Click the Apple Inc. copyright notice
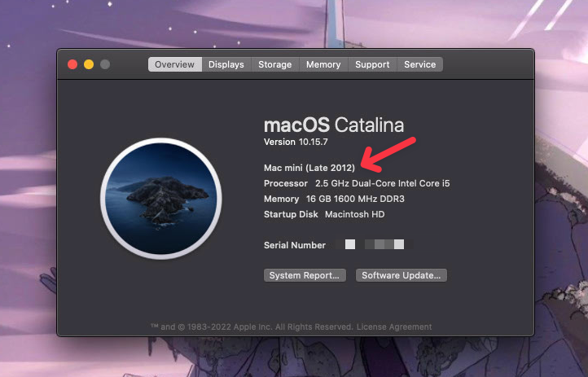Image resolution: width=588 pixels, height=377 pixels. tap(252, 327)
